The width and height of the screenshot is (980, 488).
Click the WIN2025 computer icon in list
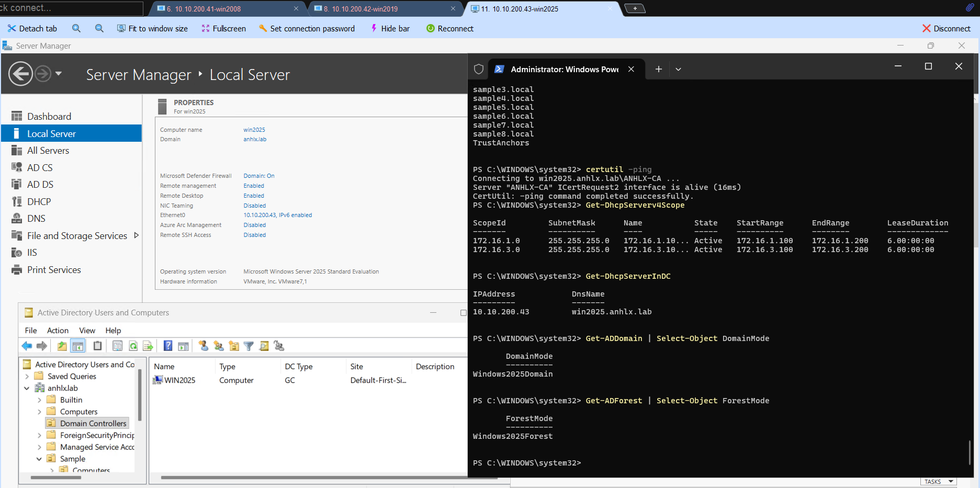[157, 380]
